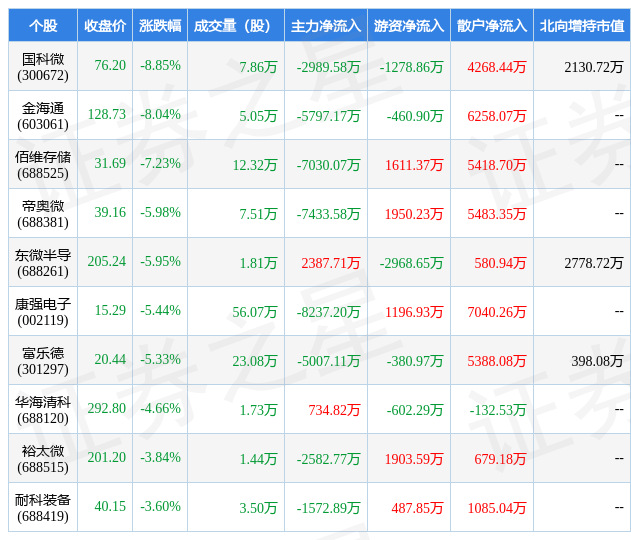Click volume cell 12.32万
This screenshot has height=540, width=631.
coord(255,165)
